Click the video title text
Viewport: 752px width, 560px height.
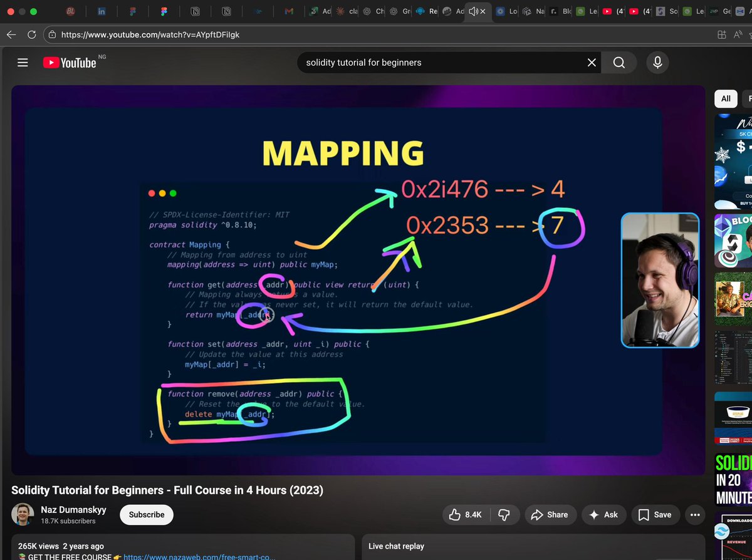[167, 490]
